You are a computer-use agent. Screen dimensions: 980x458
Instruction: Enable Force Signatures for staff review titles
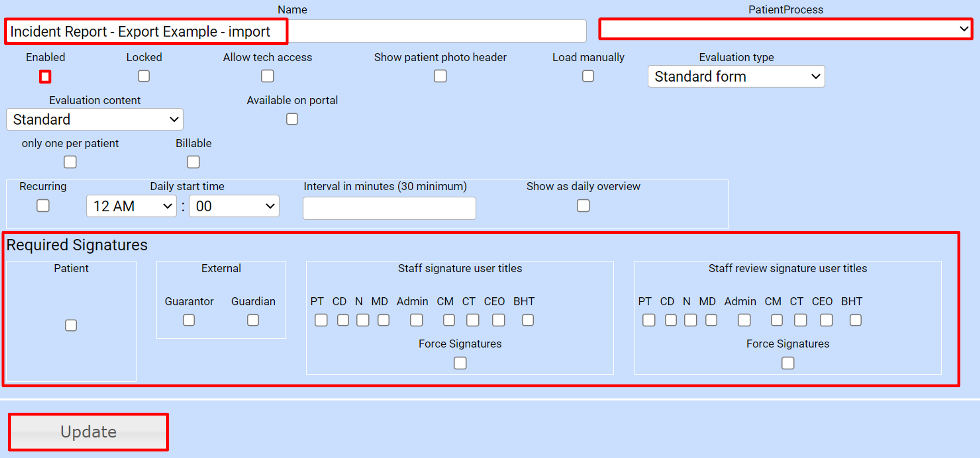[x=788, y=363]
